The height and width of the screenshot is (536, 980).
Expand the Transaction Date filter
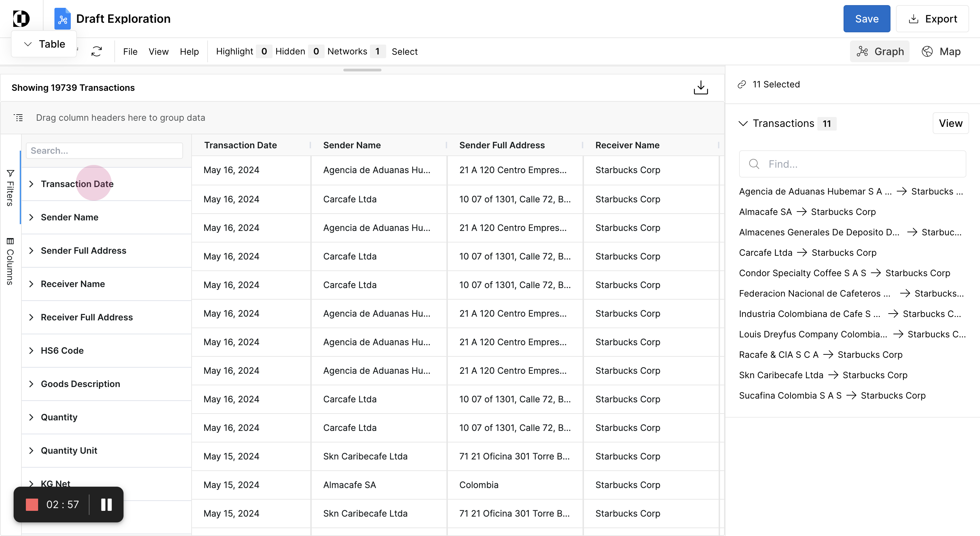pos(31,184)
